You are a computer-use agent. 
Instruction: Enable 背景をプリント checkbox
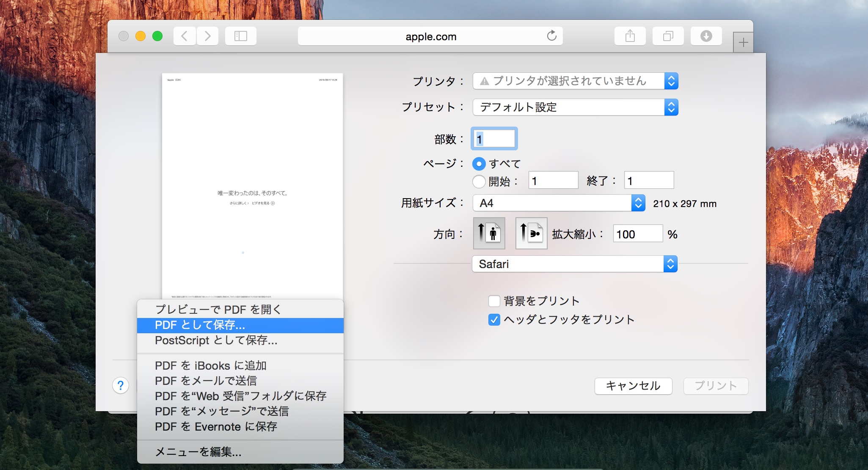(494, 301)
